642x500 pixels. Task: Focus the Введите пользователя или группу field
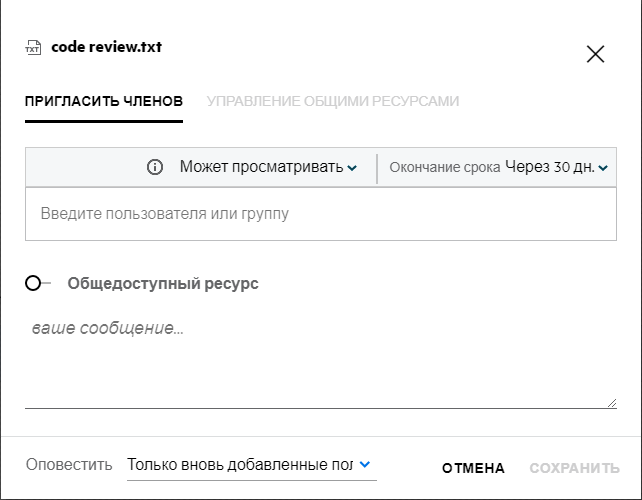(x=320, y=214)
